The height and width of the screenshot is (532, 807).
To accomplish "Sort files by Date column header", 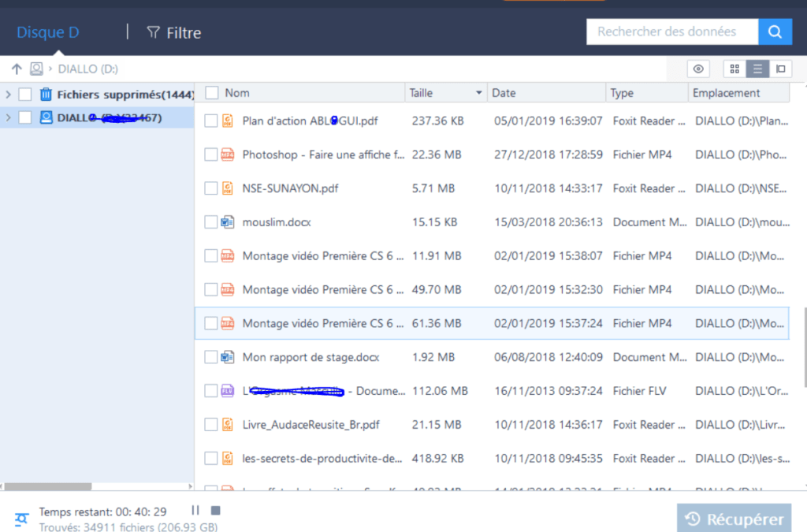I will click(504, 93).
